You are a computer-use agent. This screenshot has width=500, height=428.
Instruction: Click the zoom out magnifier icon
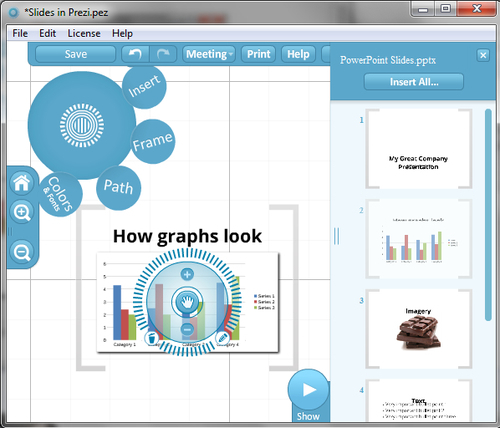(x=22, y=252)
